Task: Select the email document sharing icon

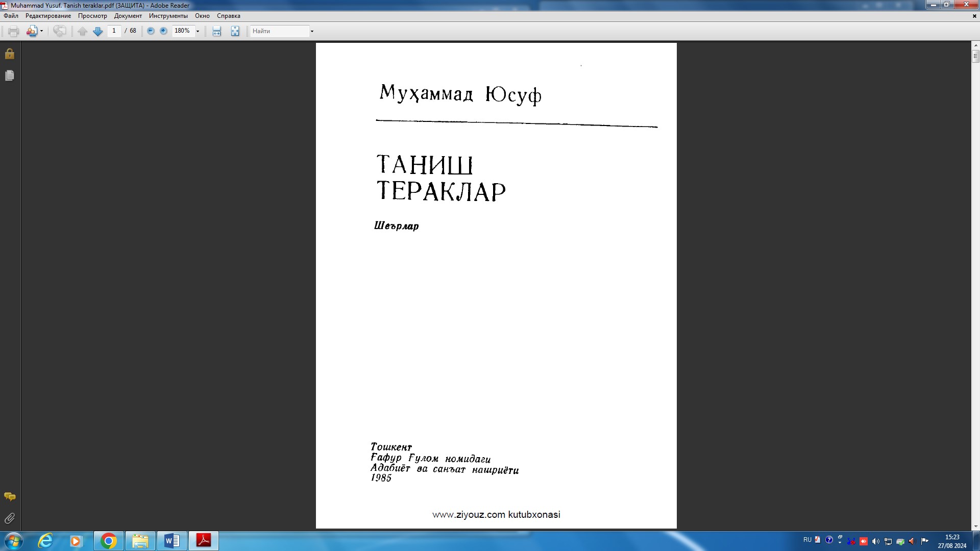Action: click(32, 31)
